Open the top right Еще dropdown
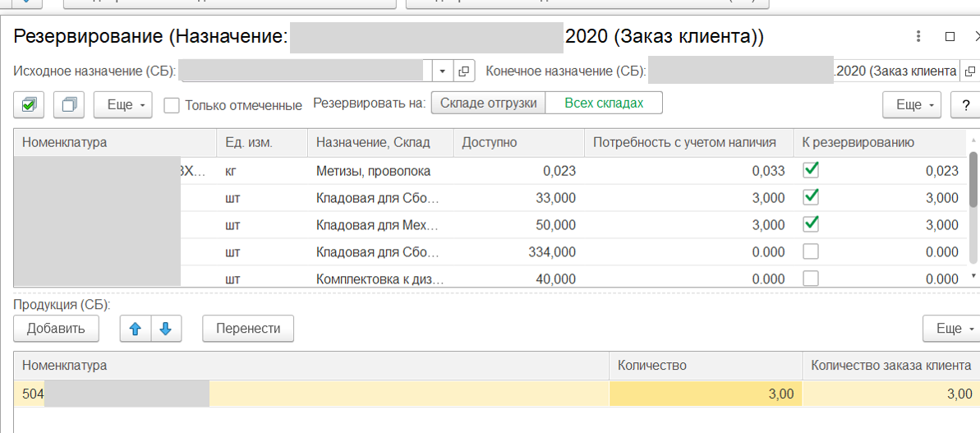This screenshot has width=980, height=433. click(912, 105)
